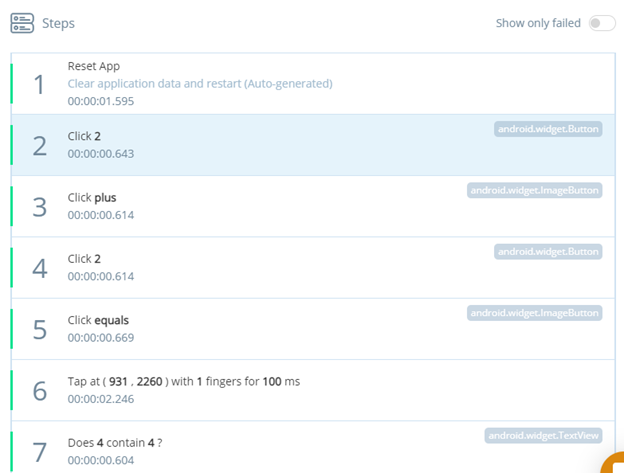The width and height of the screenshot is (624, 473).
Task: Select step 2 Click 2 row
Action: tap(300, 145)
